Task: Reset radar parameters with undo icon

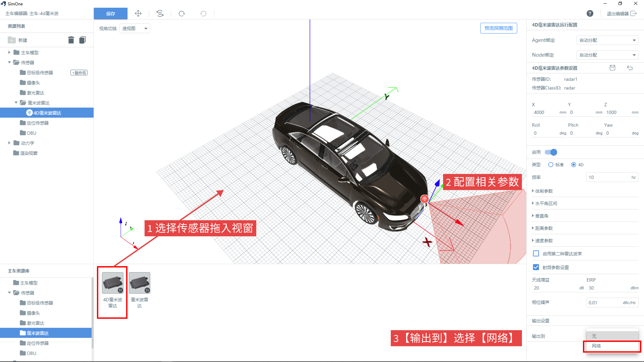Action: pyautogui.click(x=630, y=68)
